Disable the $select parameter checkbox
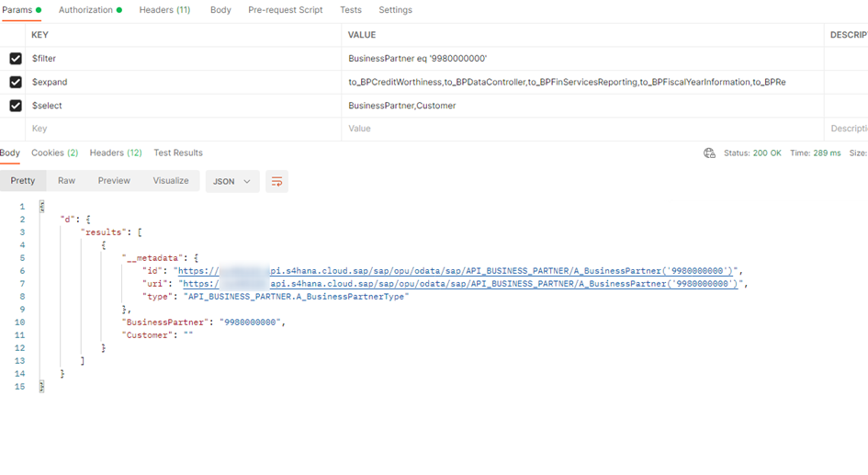This screenshot has height=475, width=868. pos(16,106)
